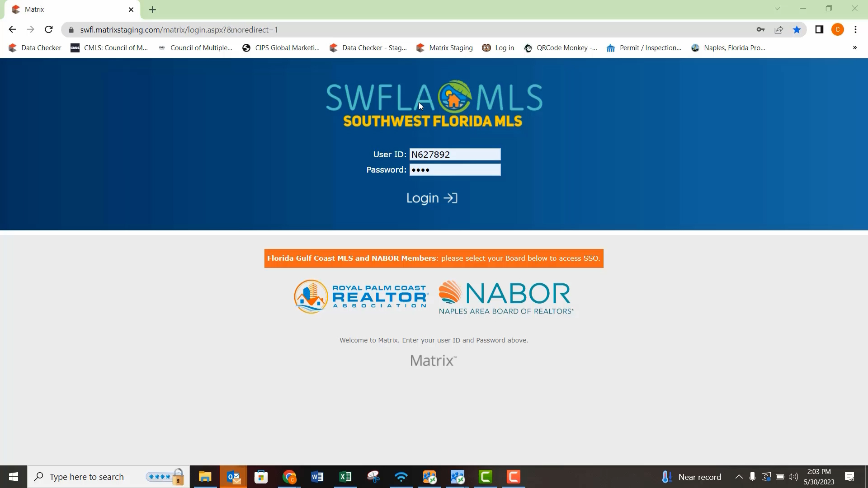Open the WiFi app on taskbar

(x=401, y=477)
